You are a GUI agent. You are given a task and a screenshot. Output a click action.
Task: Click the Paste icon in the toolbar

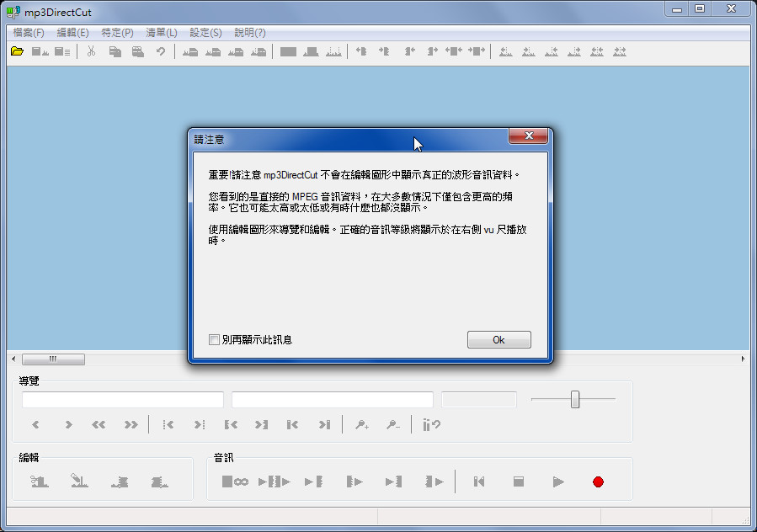[138, 51]
